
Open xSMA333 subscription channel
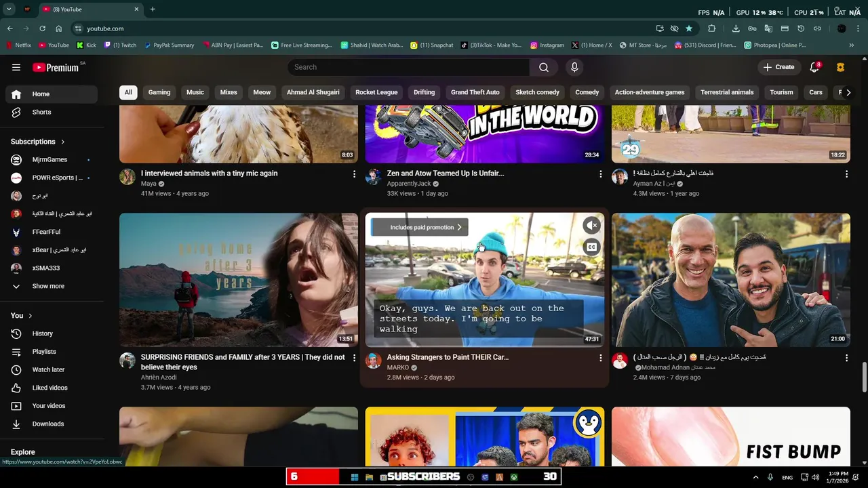pos(52,268)
